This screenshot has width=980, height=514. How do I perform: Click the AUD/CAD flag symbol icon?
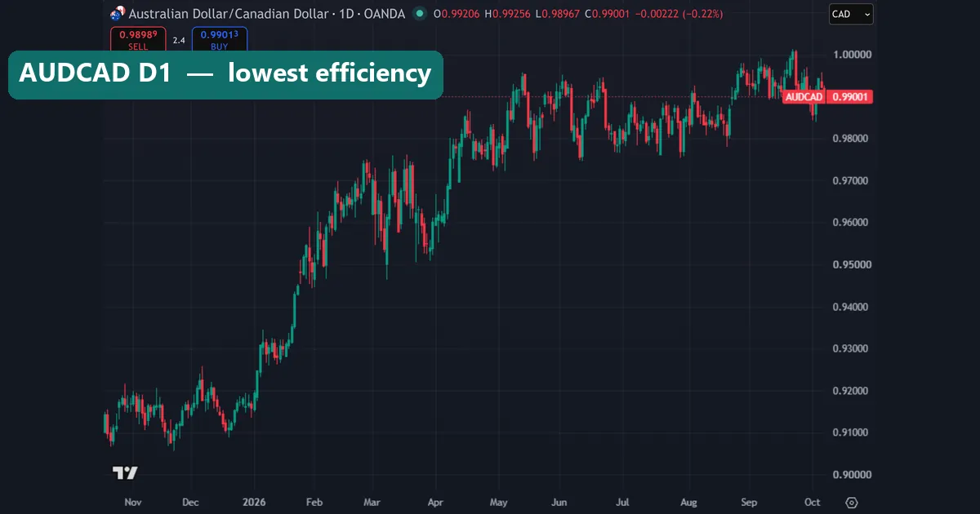[118, 13]
